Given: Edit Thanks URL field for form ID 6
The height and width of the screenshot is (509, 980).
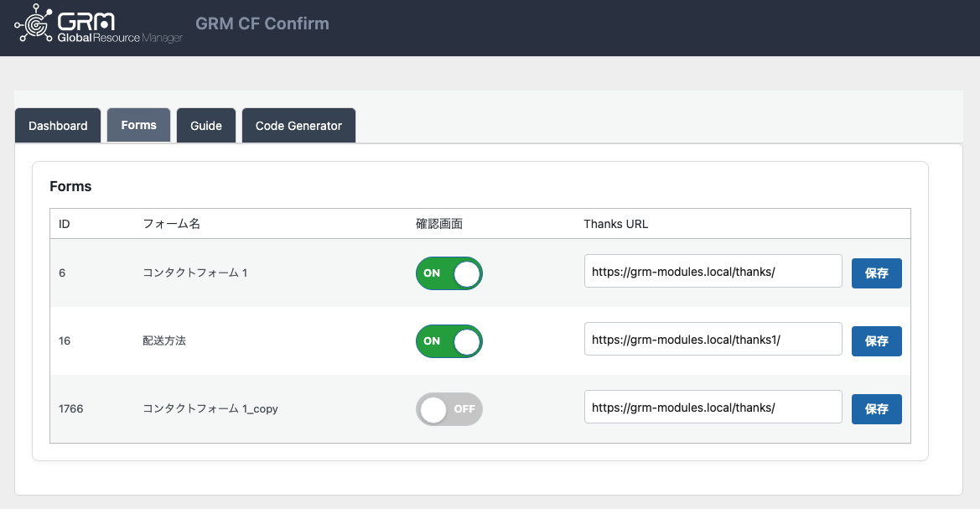Looking at the screenshot, I should [713, 272].
